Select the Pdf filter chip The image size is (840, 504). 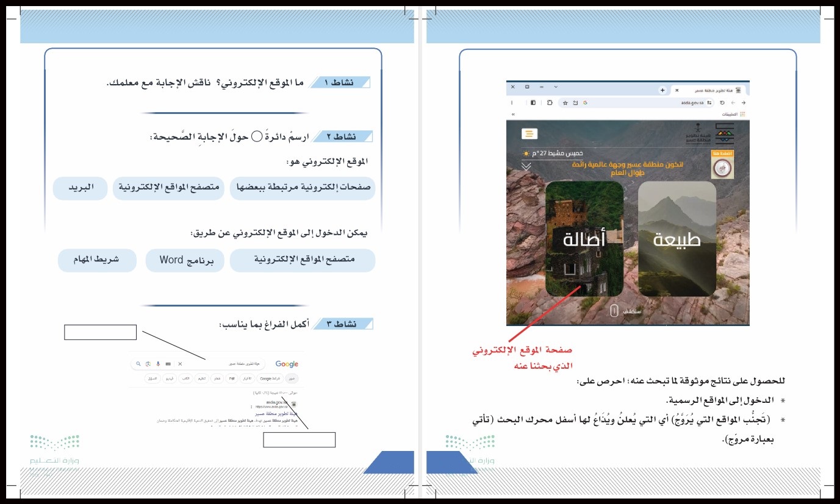[232, 378]
